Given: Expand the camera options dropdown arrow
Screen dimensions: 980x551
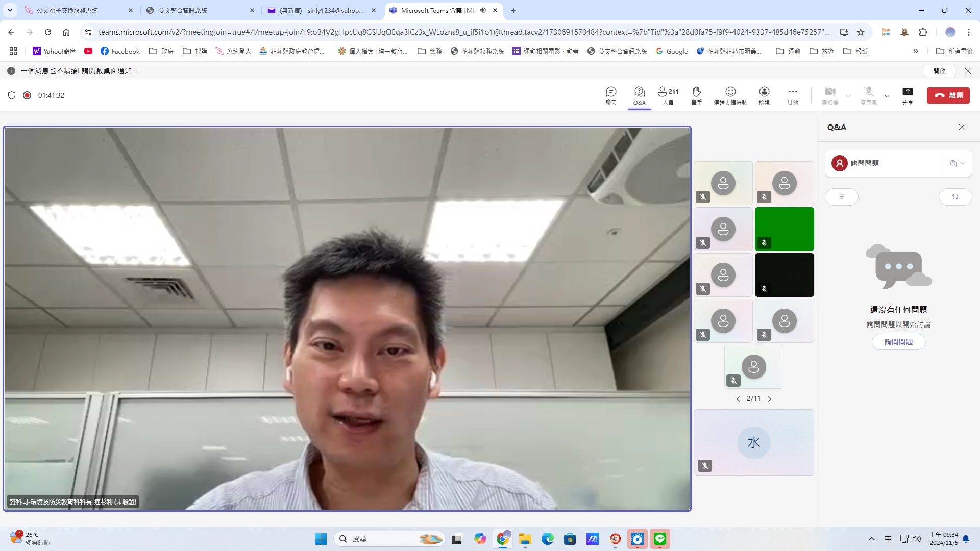Looking at the screenshot, I should tap(848, 96).
